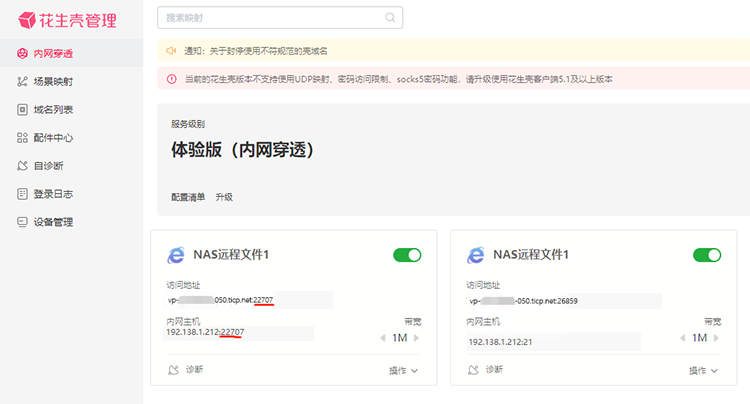Click the 花生壳管理 logo icon
750x404 pixels.
[27, 20]
